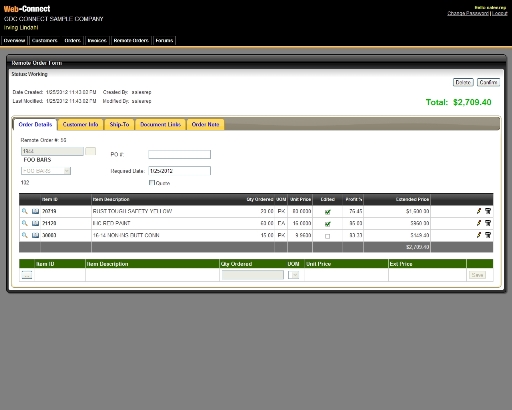
Task: Toggle the Quote checkbox
Action: 152,183
